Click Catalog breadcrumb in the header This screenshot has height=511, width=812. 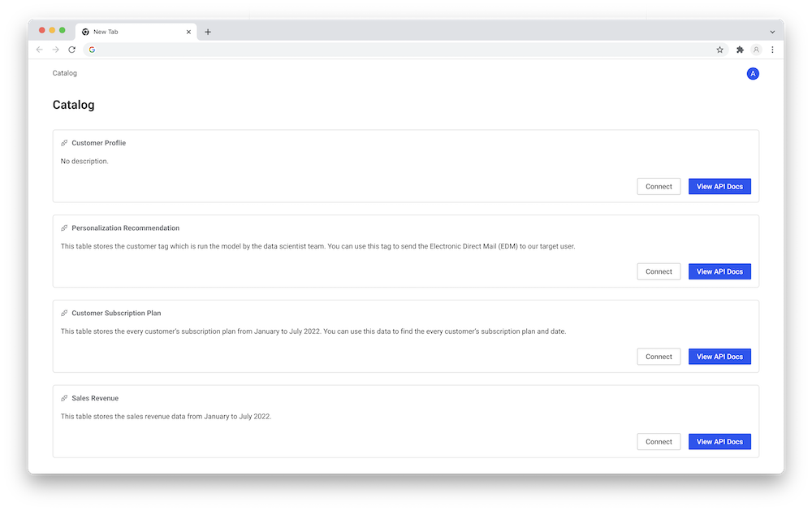point(65,73)
